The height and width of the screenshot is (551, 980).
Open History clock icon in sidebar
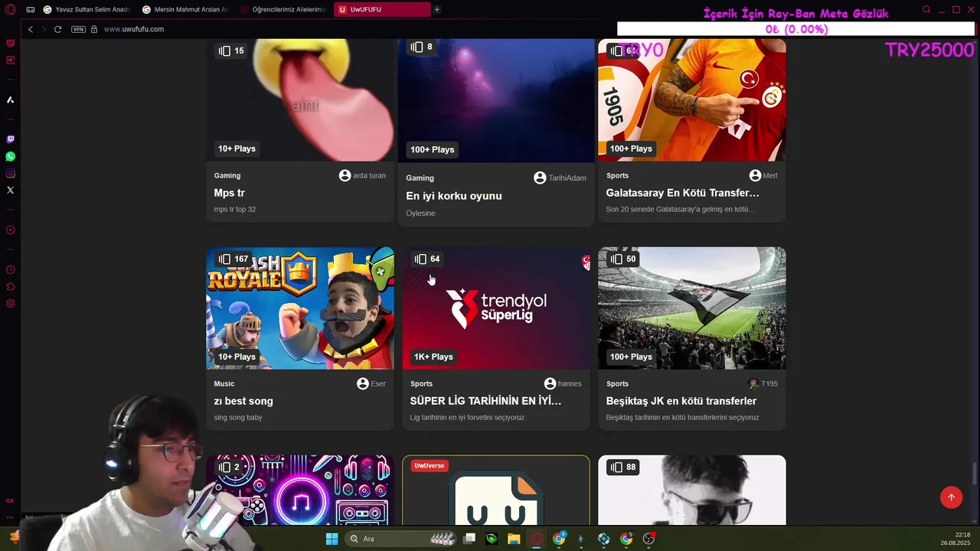click(11, 269)
